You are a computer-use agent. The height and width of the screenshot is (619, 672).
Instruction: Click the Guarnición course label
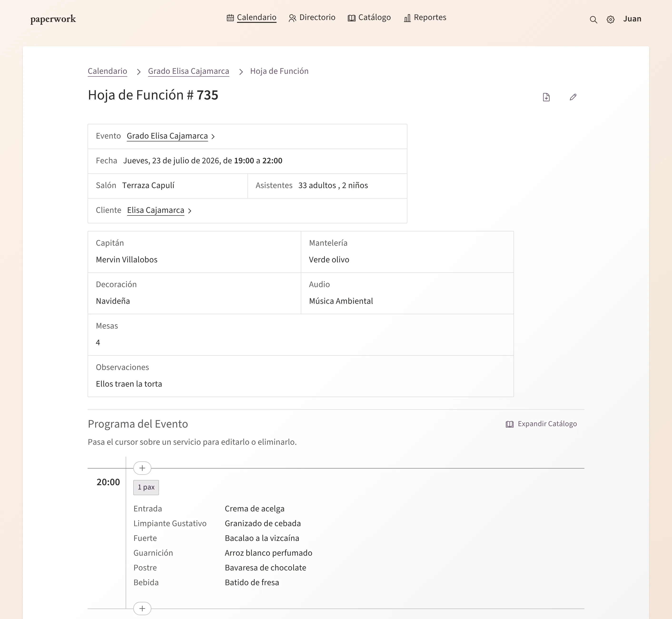pyautogui.click(x=153, y=553)
